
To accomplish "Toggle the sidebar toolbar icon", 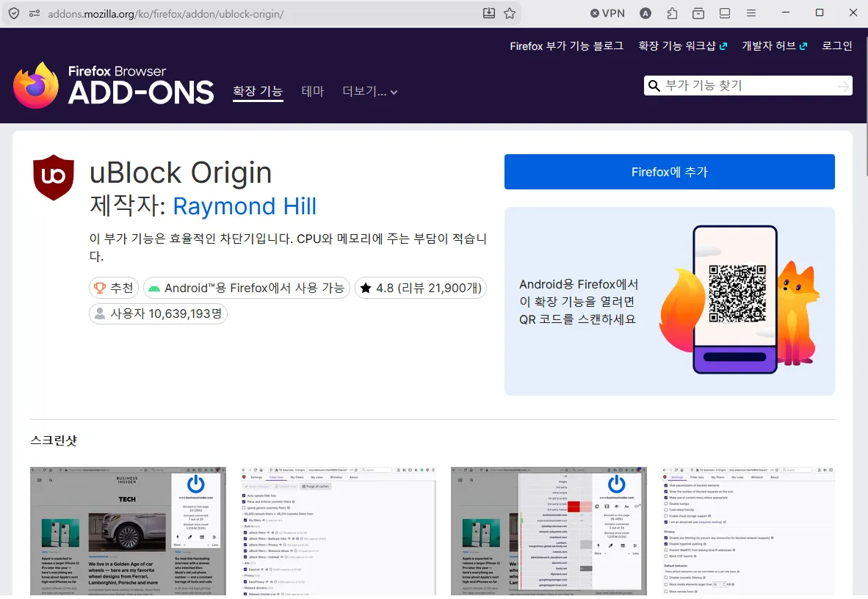I will tap(725, 13).
